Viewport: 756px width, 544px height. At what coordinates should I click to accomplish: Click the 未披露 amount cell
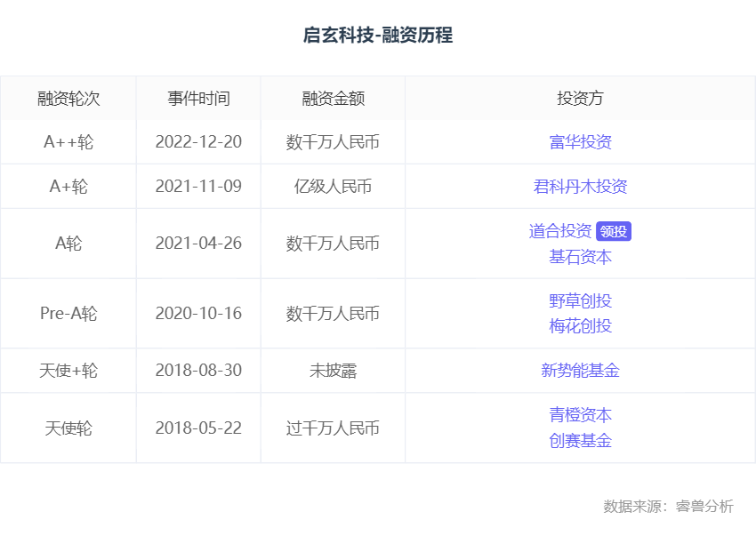pos(333,371)
